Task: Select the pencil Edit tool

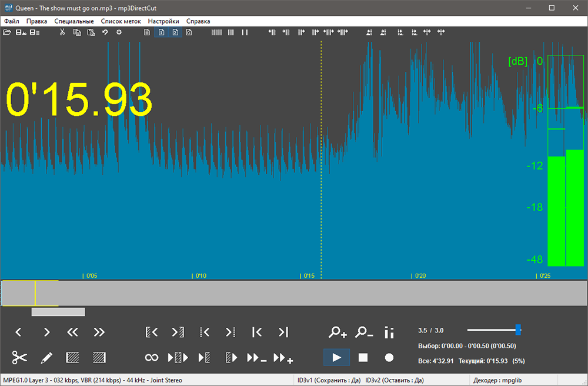Action: tap(46, 357)
